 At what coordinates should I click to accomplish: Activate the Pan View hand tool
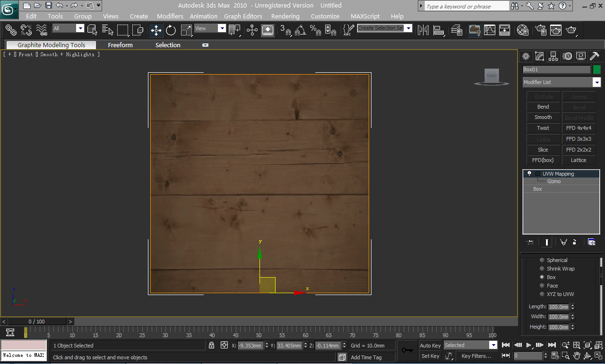pos(577,356)
